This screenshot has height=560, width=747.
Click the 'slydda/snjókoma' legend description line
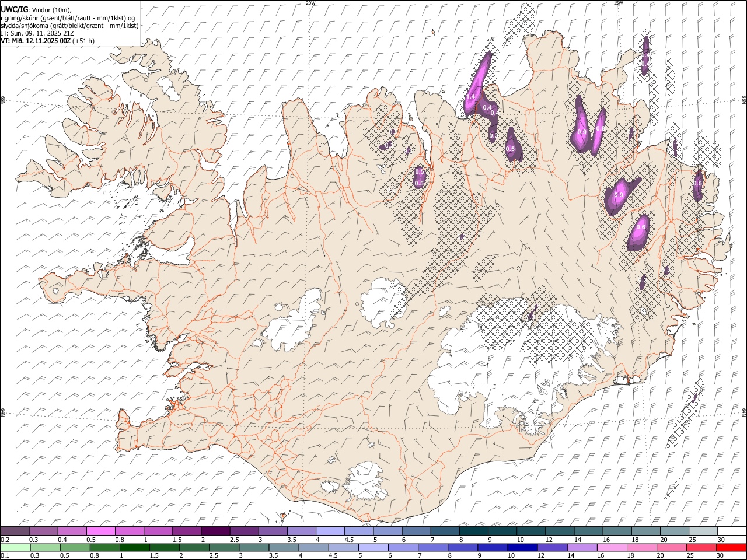coord(69,26)
